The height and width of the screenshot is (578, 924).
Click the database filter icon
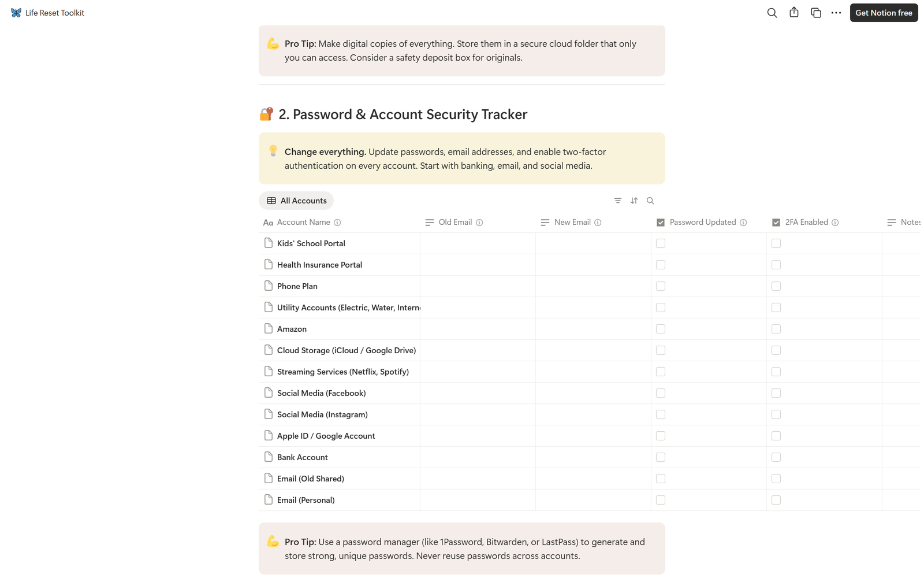pyautogui.click(x=618, y=201)
